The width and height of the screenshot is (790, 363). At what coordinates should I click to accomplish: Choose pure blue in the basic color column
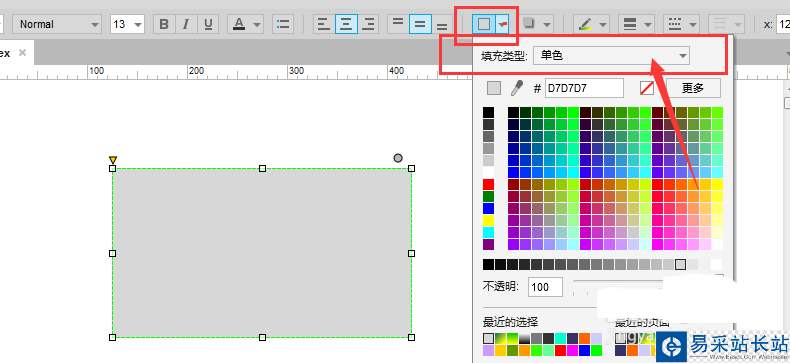pos(488,209)
